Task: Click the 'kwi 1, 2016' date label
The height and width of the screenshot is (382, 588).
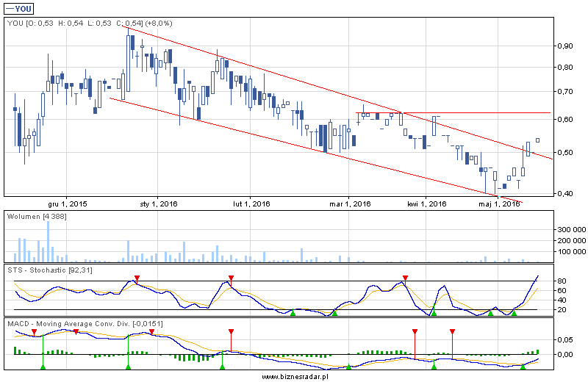Action: [427, 203]
